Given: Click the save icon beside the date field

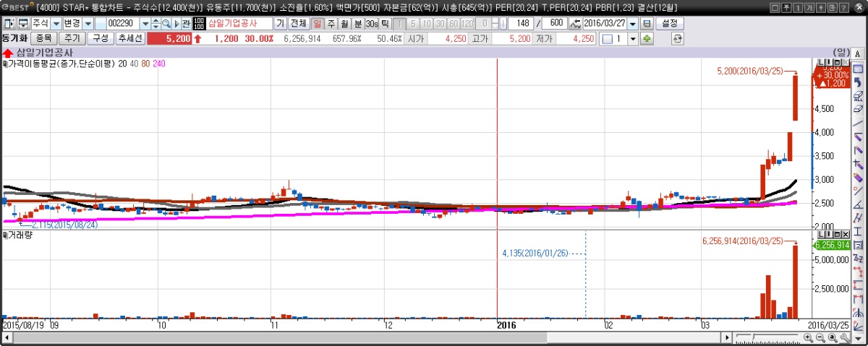Looking at the screenshot, I should [647, 24].
